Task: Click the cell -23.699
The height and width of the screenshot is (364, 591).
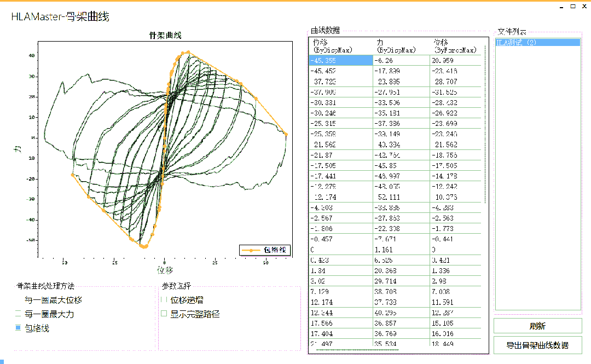Action: (x=456, y=123)
